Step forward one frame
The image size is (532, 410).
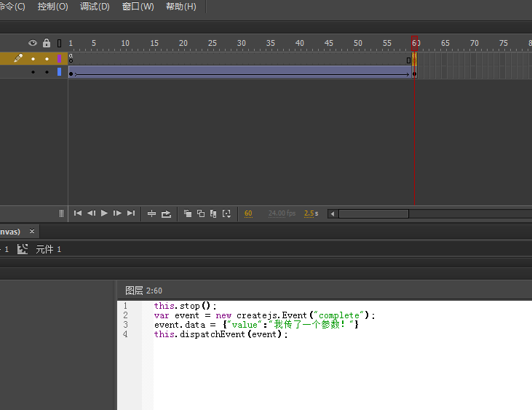[117, 213]
